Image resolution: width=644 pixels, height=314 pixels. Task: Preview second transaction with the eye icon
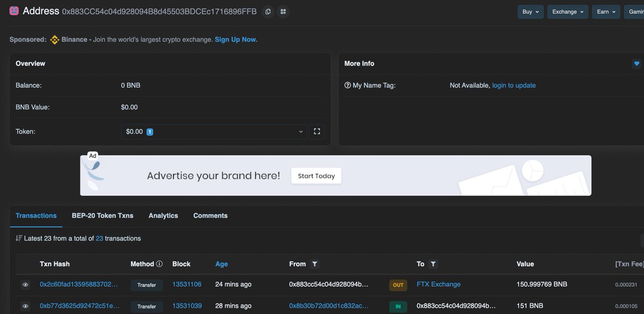[25, 306]
